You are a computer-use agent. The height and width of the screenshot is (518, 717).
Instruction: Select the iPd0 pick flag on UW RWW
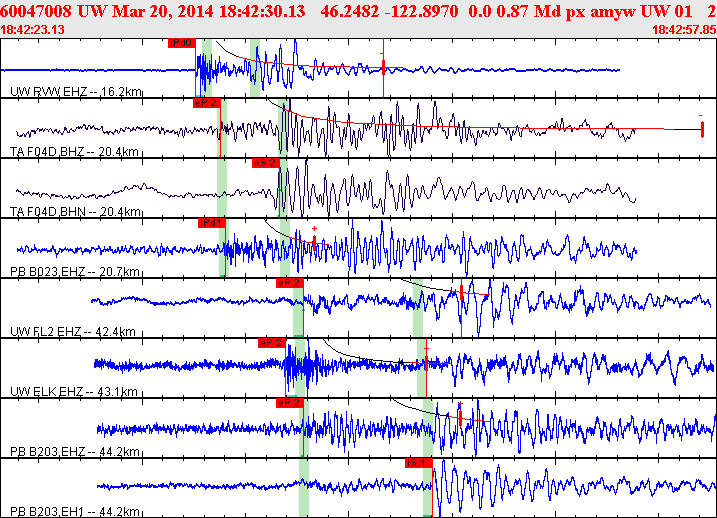click(182, 43)
